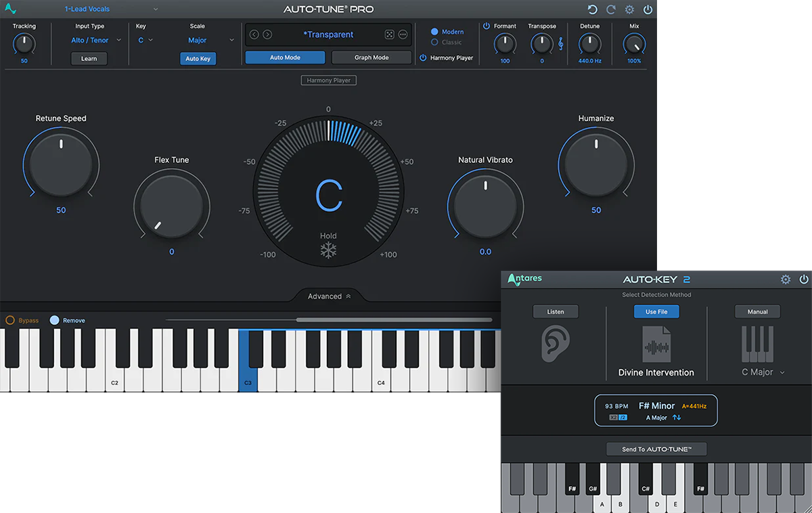Image resolution: width=812 pixels, height=513 pixels.
Task: Click the Hold snowflake icon
Action: point(328,251)
